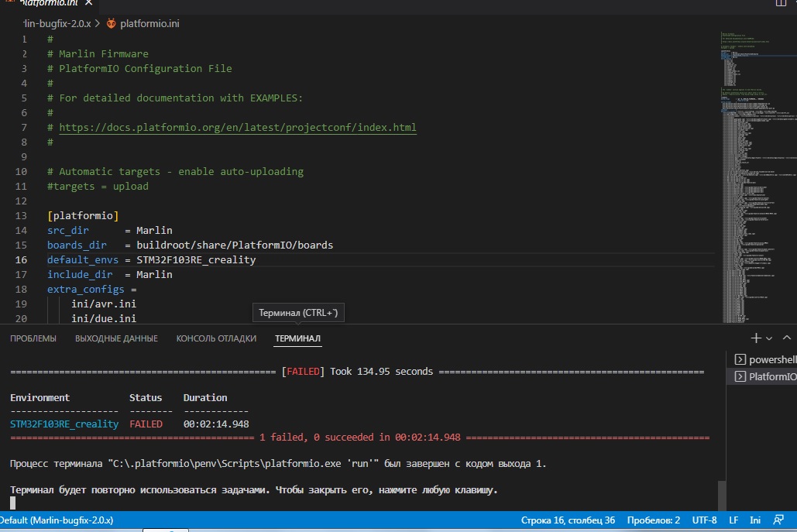Change file encoding UTF-8
797x532 pixels.
[x=704, y=520]
